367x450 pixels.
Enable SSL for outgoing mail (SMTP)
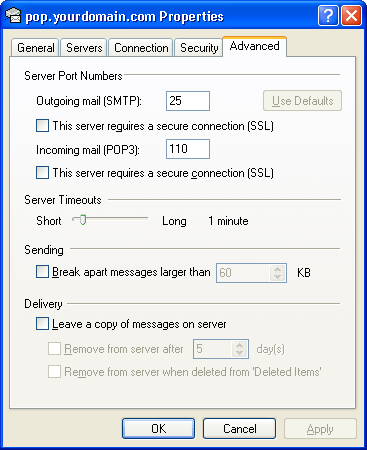coord(42,126)
